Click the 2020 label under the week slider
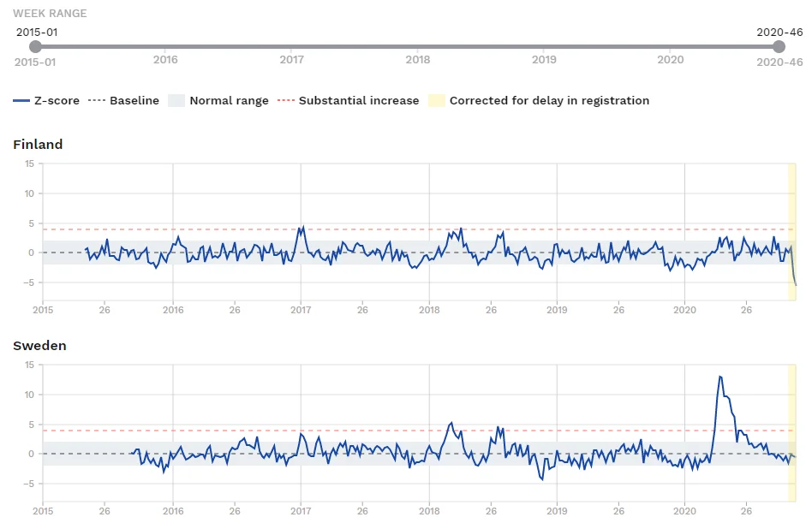The width and height of the screenshot is (812, 529). click(670, 60)
